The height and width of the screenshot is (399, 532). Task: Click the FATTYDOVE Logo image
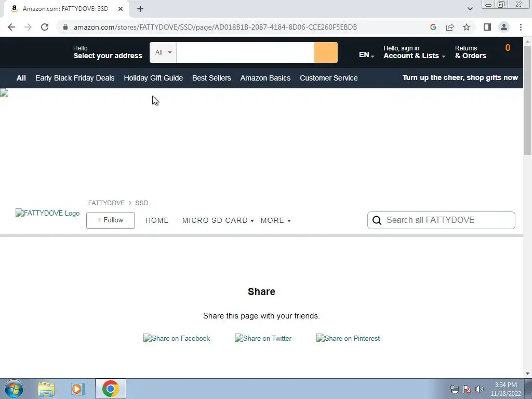click(47, 213)
